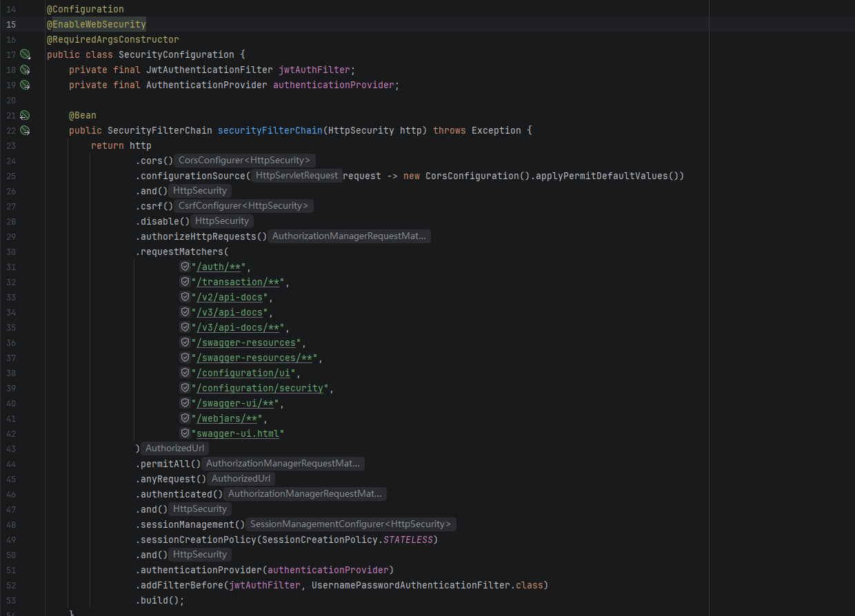
Task: Click the .sessionCreationPolicy call
Action: click(x=196, y=540)
